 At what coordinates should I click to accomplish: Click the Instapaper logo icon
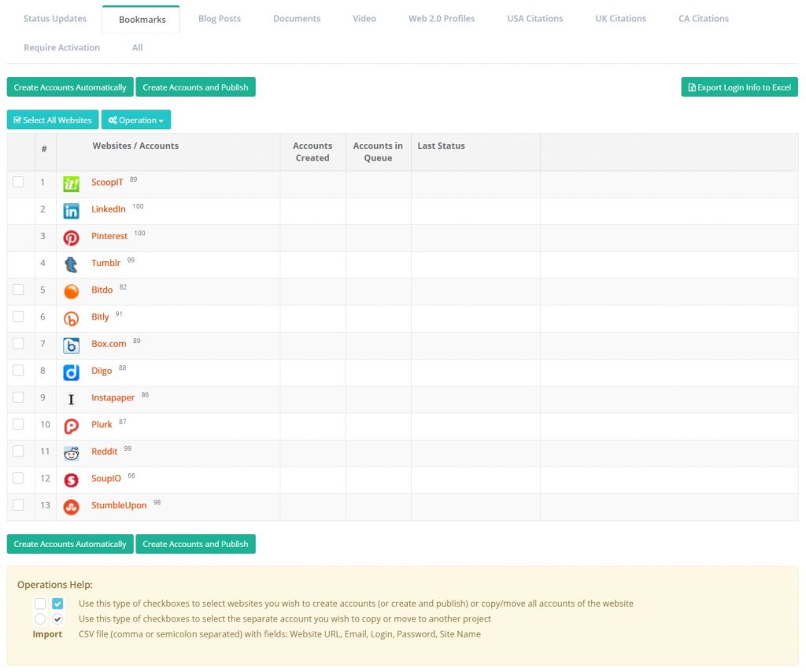(71, 399)
